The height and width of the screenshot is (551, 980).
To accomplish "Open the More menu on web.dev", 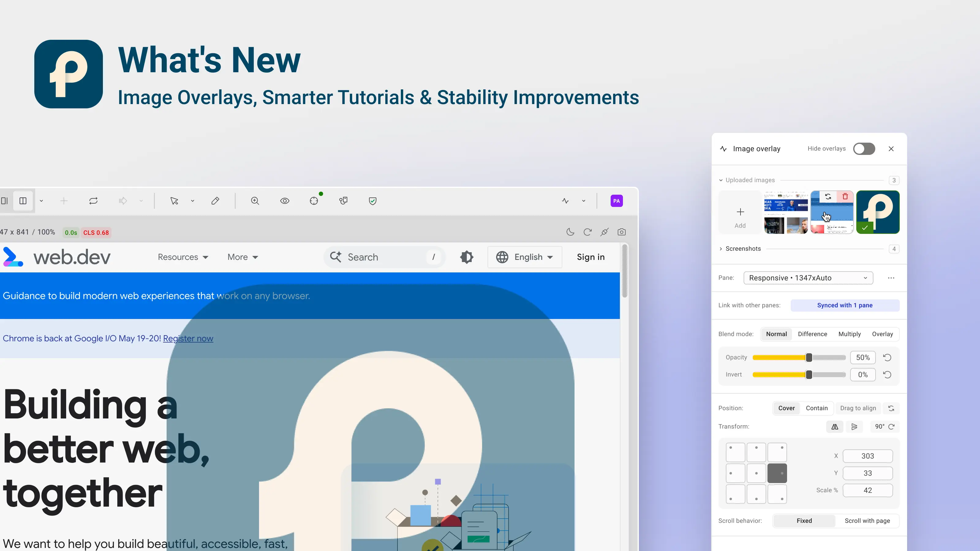I will (243, 257).
